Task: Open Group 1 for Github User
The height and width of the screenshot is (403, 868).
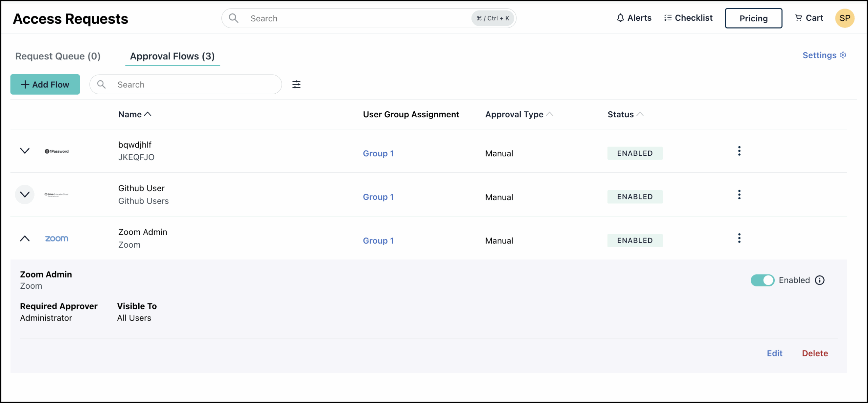Action: pos(378,197)
